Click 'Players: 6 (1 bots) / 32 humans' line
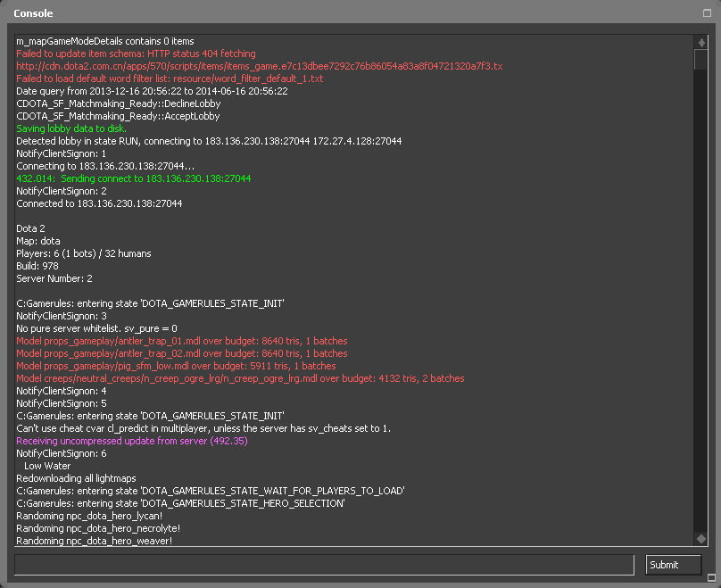 pyautogui.click(x=84, y=253)
